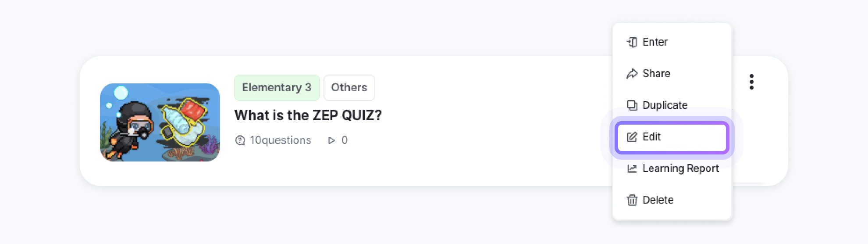Select Enter from the context menu
868x244 pixels.
coord(655,42)
